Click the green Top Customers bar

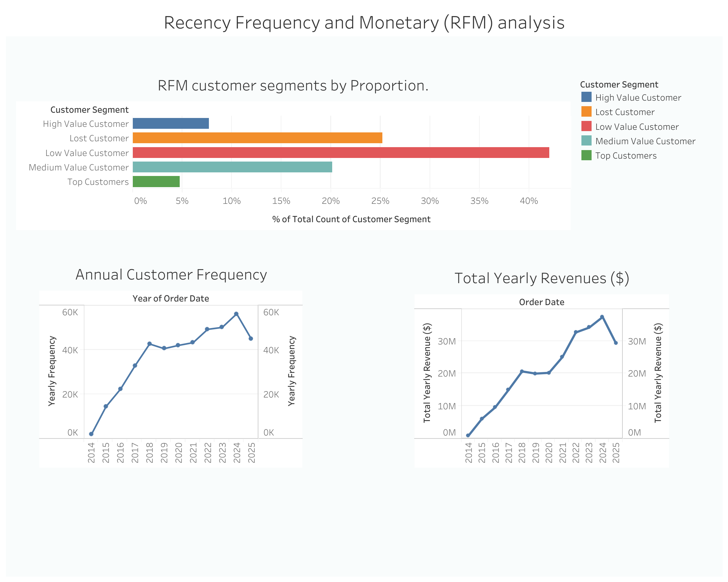[156, 182]
